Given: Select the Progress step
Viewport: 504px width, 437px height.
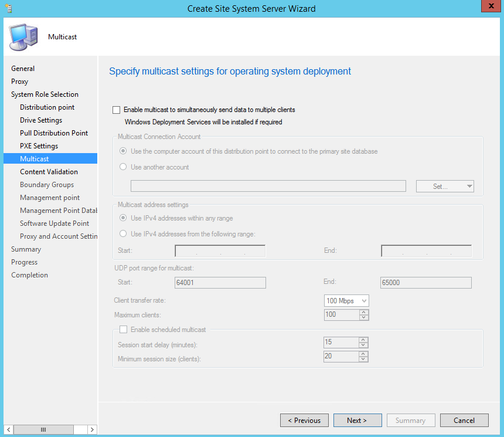Looking at the screenshot, I should pos(25,262).
